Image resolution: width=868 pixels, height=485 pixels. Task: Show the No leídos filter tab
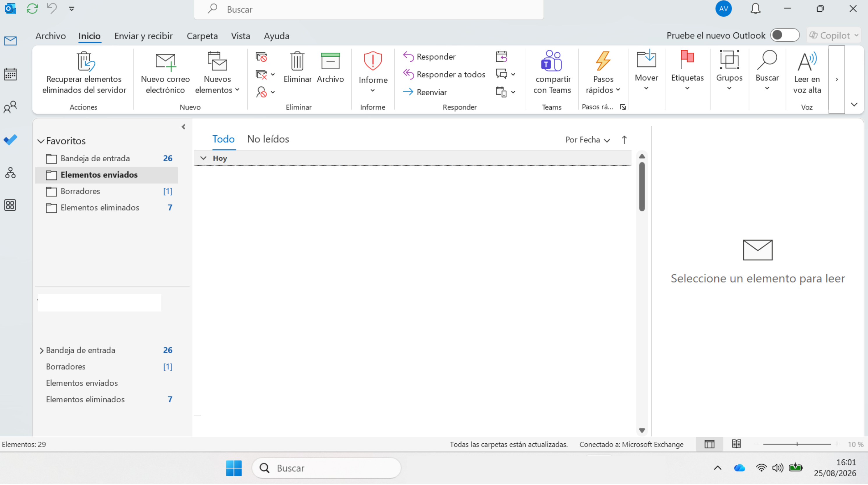pyautogui.click(x=268, y=139)
